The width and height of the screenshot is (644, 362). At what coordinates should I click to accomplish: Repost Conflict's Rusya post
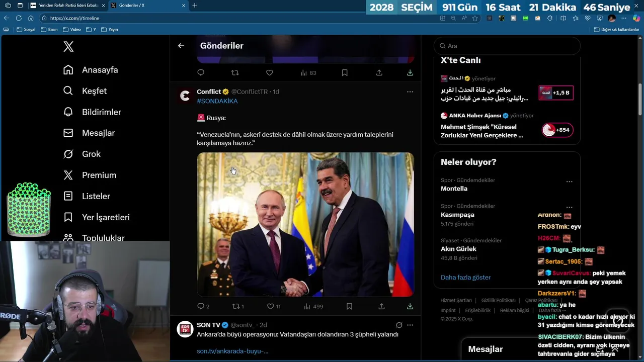238,306
